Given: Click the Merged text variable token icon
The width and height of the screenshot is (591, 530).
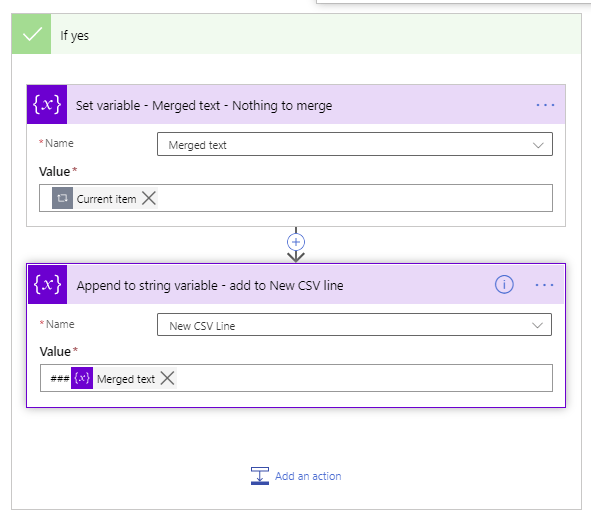Looking at the screenshot, I should [82, 378].
